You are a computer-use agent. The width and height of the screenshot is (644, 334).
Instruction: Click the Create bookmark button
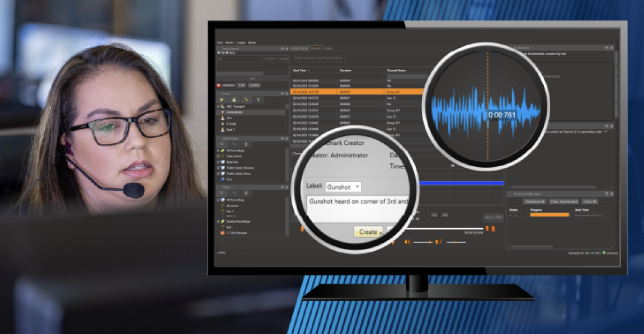(368, 232)
